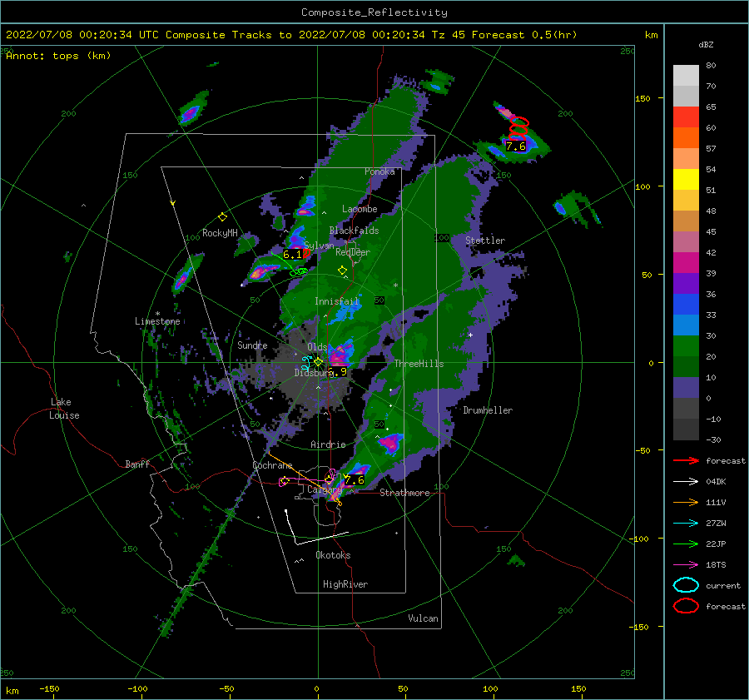
Task: Click the magenta outlined marker west of Calgary
Action: 284,481
